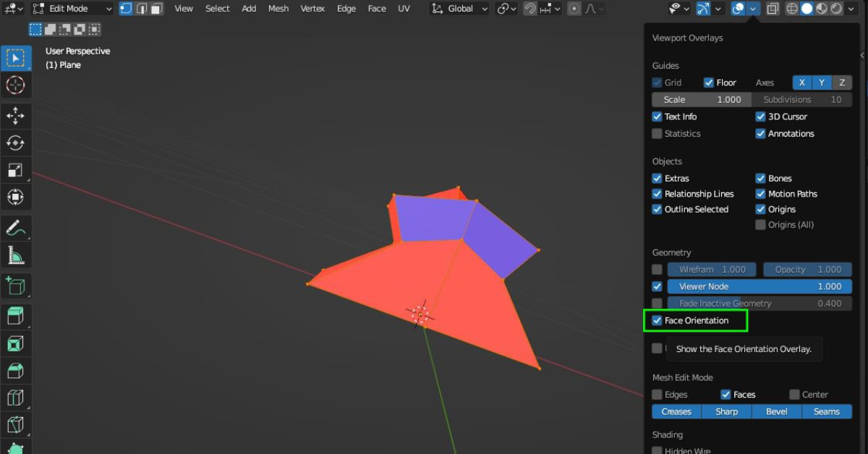Screen dimensions: 868x454
Task: Open the View menu
Action: pyautogui.click(x=183, y=9)
